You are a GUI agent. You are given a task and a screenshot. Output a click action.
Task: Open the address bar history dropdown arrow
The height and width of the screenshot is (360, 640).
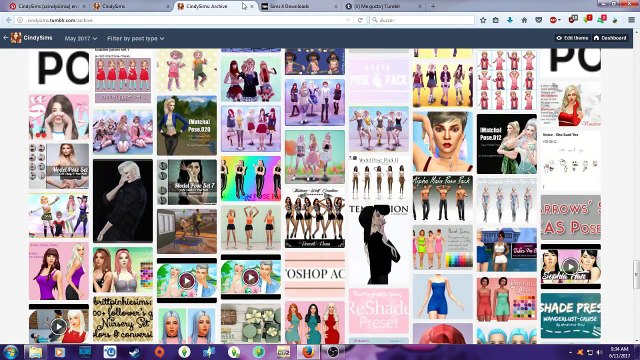[348, 20]
